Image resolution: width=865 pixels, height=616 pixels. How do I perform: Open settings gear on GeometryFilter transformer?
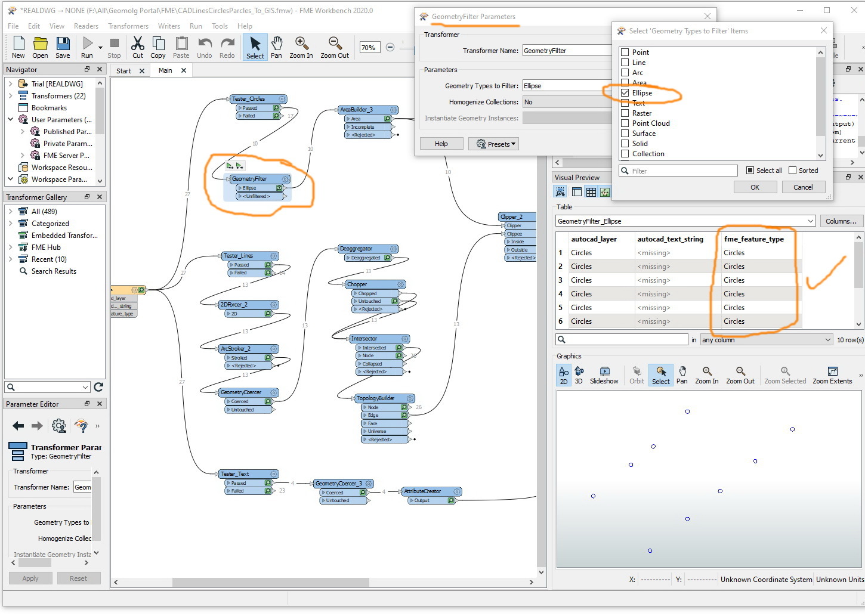(285, 179)
